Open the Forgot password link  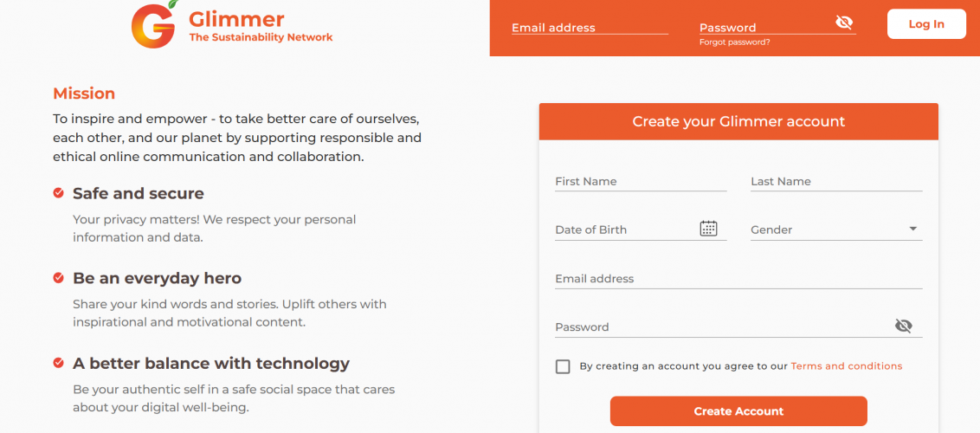[x=734, y=42]
